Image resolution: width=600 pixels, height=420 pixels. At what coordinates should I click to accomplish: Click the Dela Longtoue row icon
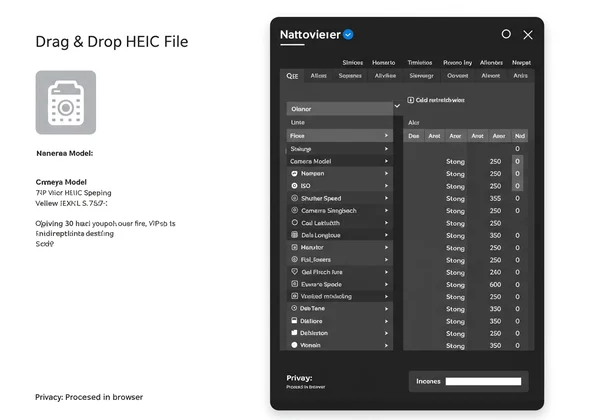[x=294, y=235]
